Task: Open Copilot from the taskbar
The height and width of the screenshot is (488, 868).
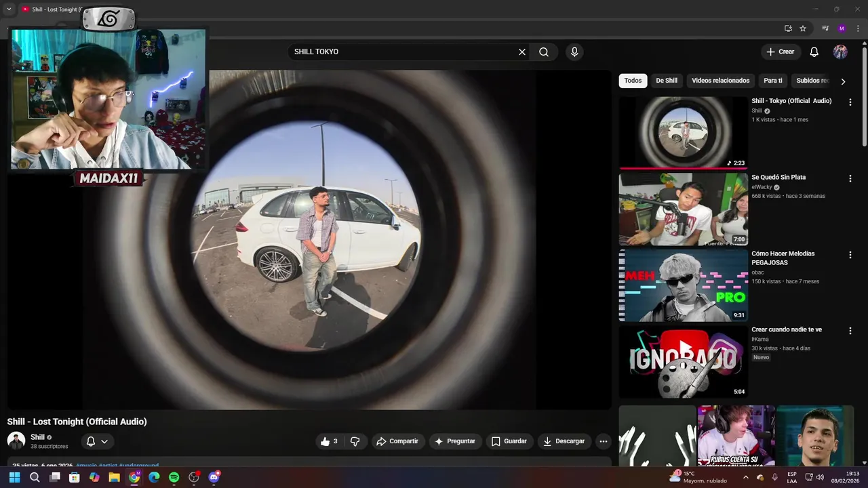Action: tap(94, 477)
